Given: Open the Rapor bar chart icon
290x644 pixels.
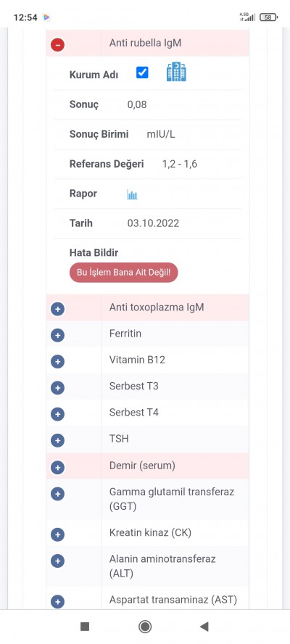Looking at the screenshot, I should 132,194.
